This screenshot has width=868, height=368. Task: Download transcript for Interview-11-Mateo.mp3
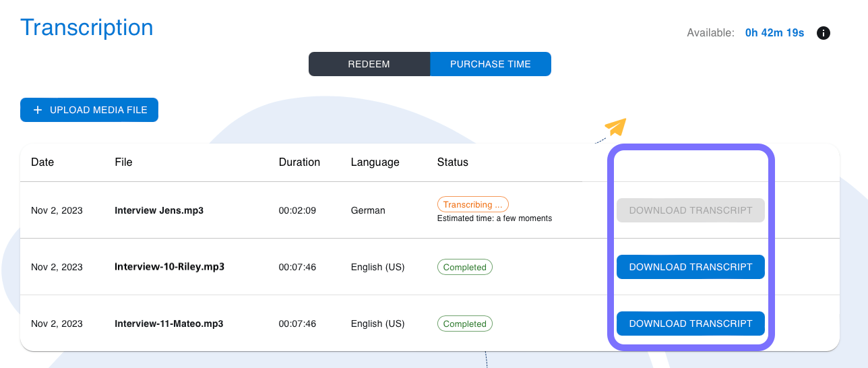point(691,324)
